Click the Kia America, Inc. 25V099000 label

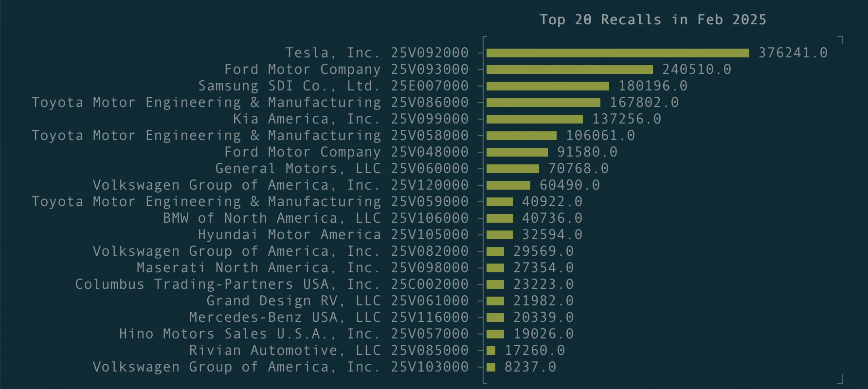(x=351, y=119)
